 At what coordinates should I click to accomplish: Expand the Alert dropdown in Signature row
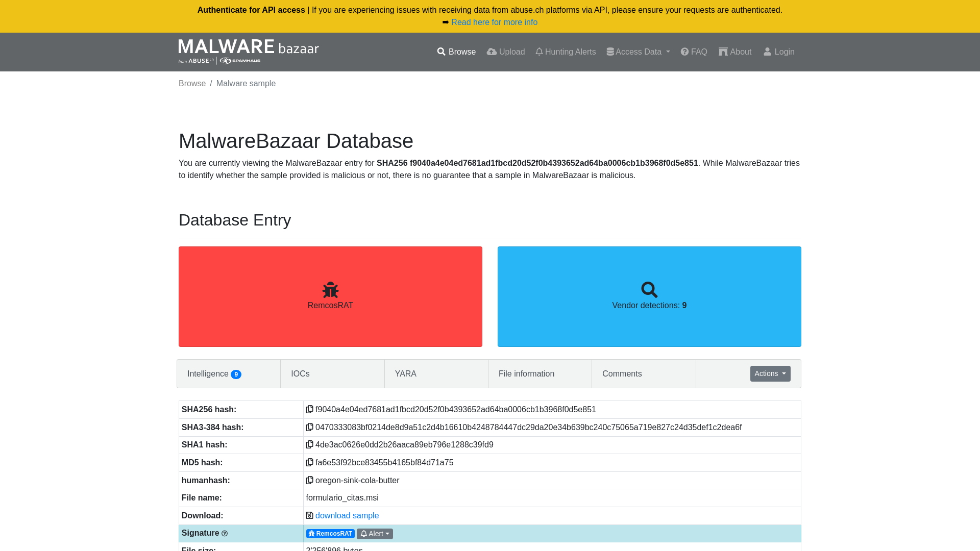[x=375, y=533]
